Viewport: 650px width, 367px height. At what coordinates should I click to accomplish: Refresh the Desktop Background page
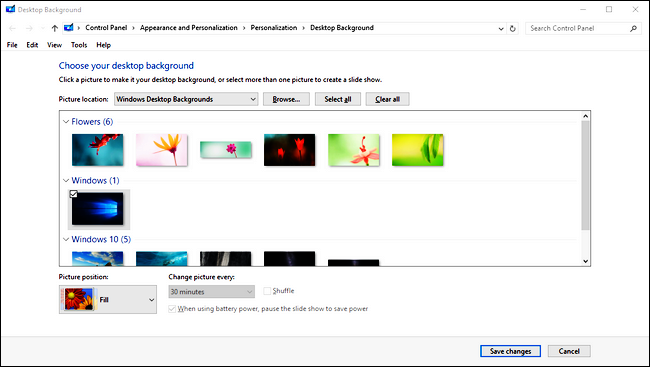(x=513, y=28)
